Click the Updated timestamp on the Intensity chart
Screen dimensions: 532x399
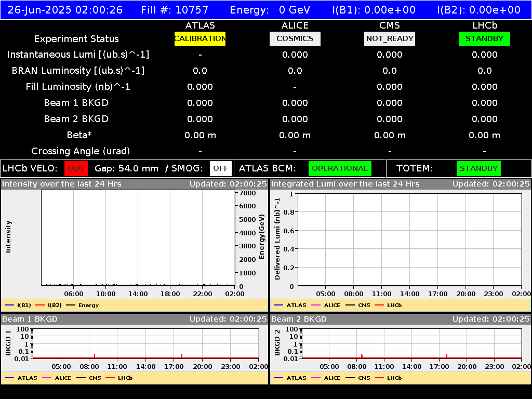(x=229, y=184)
